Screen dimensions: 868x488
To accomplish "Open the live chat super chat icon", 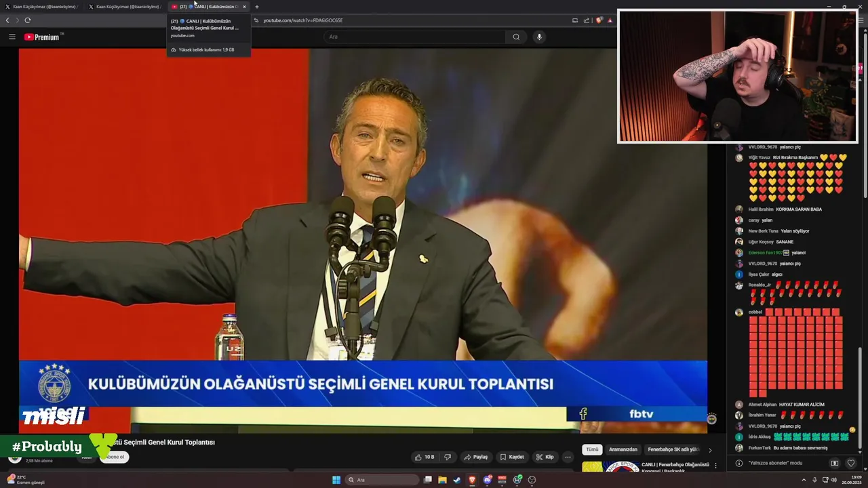I will (835, 463).
